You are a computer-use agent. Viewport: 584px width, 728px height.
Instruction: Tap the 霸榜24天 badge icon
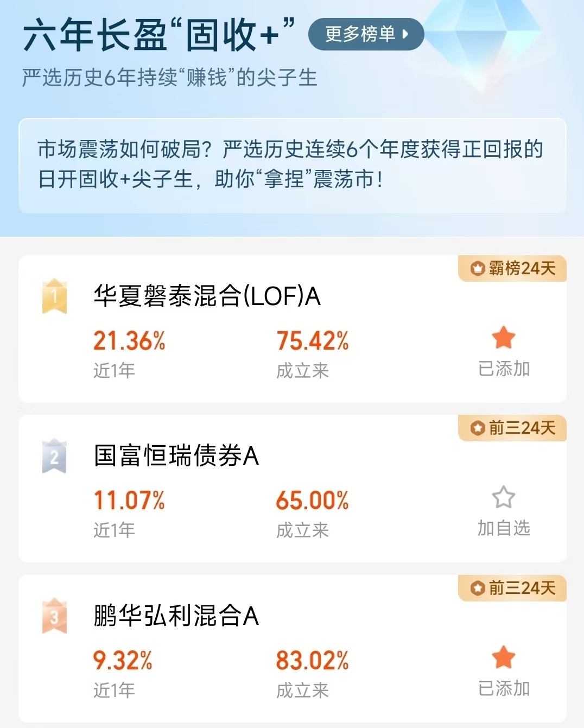click(x=478, y=268)
